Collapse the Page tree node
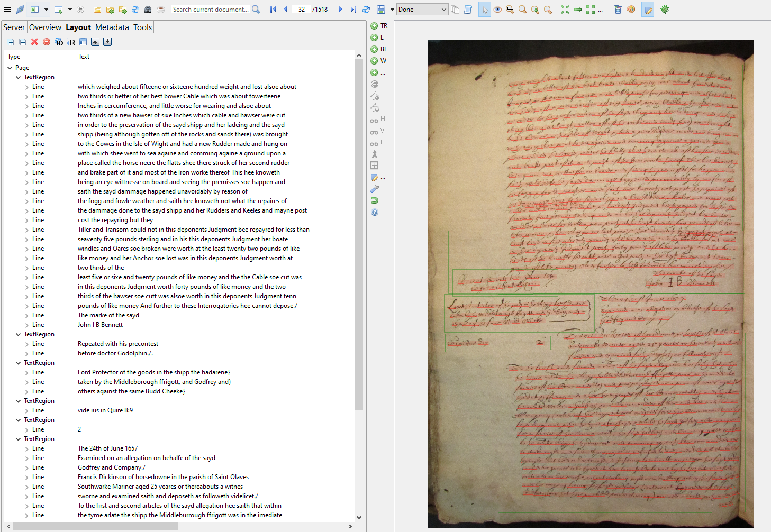771x532 pixels. coord(10,68)
